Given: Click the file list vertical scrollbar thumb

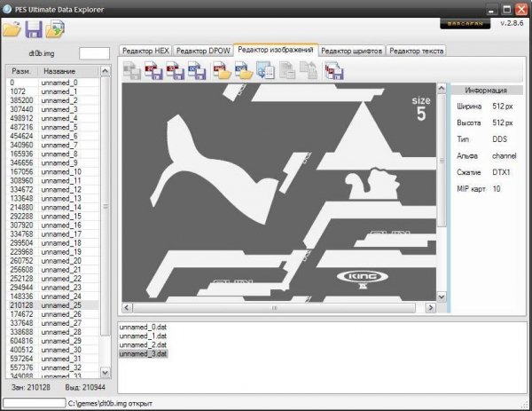Looking at the screenshot, I should (x=106, y=206).
